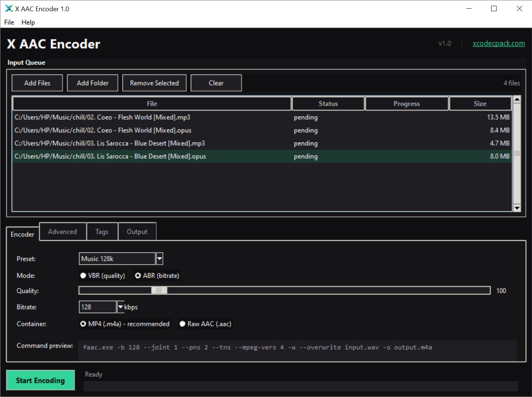
Task: Choose MP4 (.m4a) container option
Action: 83,324
